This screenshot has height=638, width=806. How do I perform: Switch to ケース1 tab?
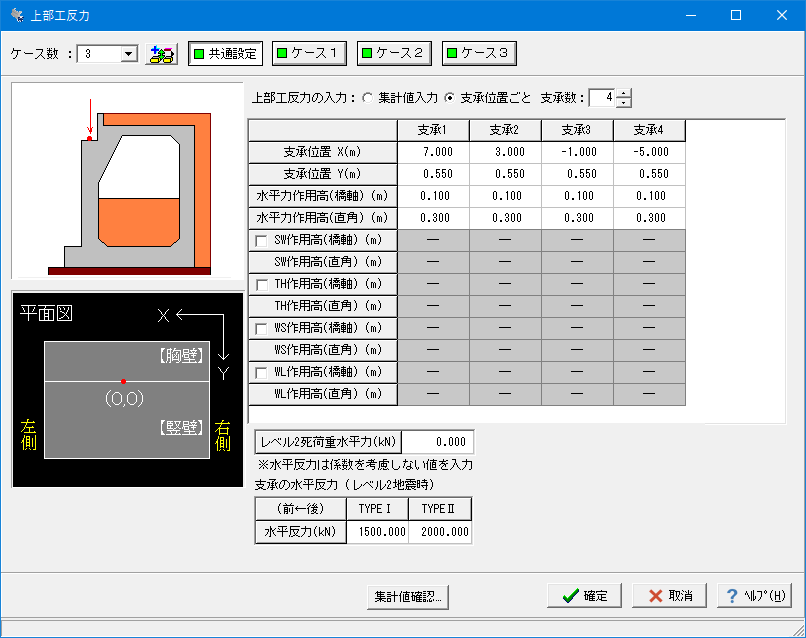pos(309,53)
